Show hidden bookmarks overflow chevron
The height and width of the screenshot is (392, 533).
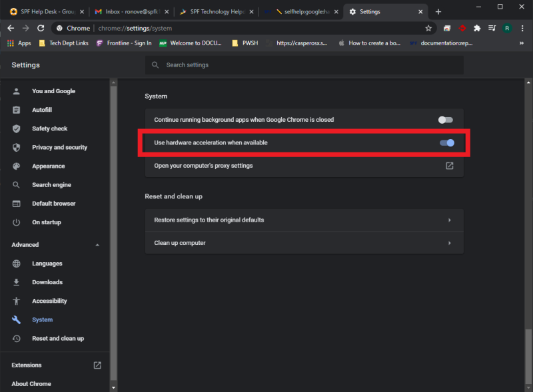[522, 43]
